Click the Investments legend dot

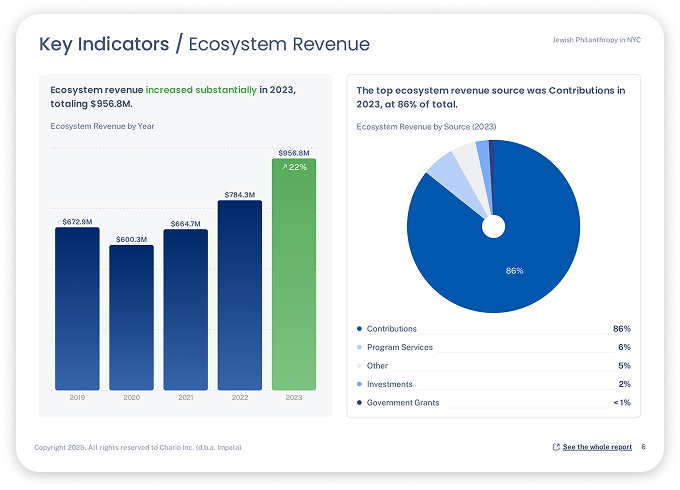[360, 384]
